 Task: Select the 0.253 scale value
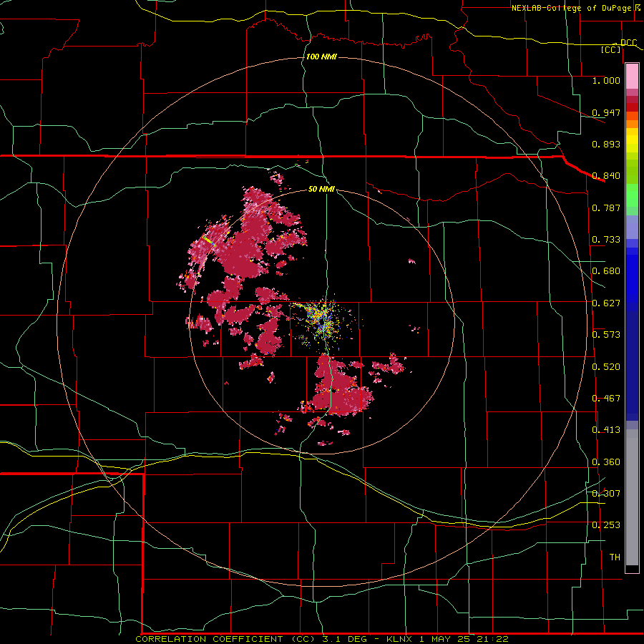point(606,525)
